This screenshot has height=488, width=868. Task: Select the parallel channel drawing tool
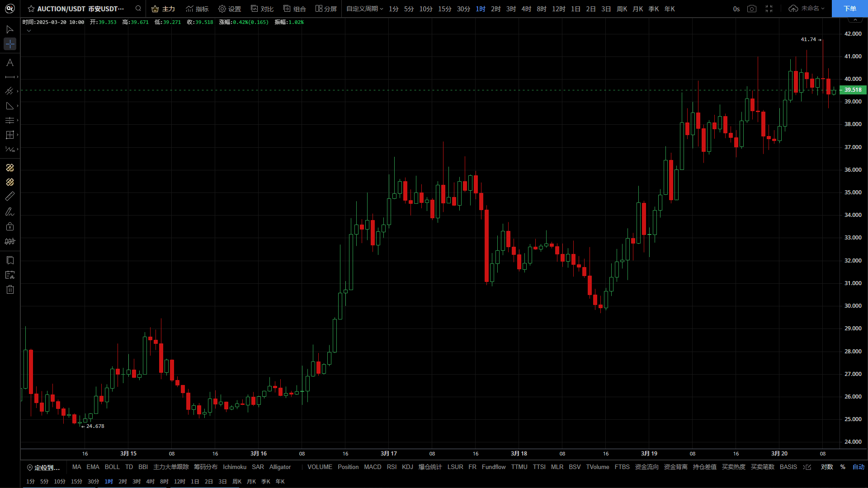(x=9, y=91)
